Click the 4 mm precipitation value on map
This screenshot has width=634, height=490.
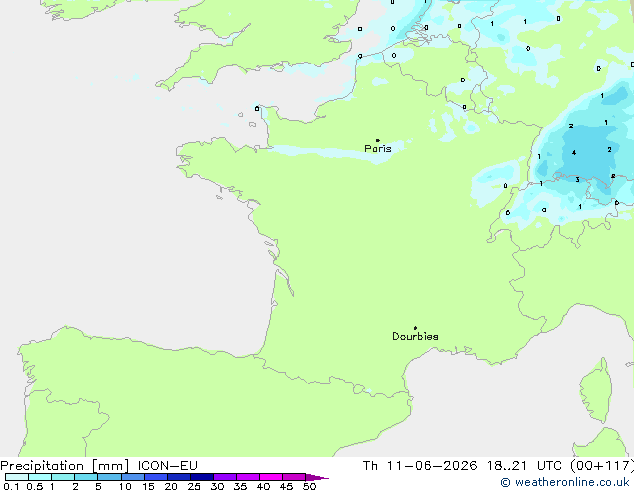click(x=574, y=152)
